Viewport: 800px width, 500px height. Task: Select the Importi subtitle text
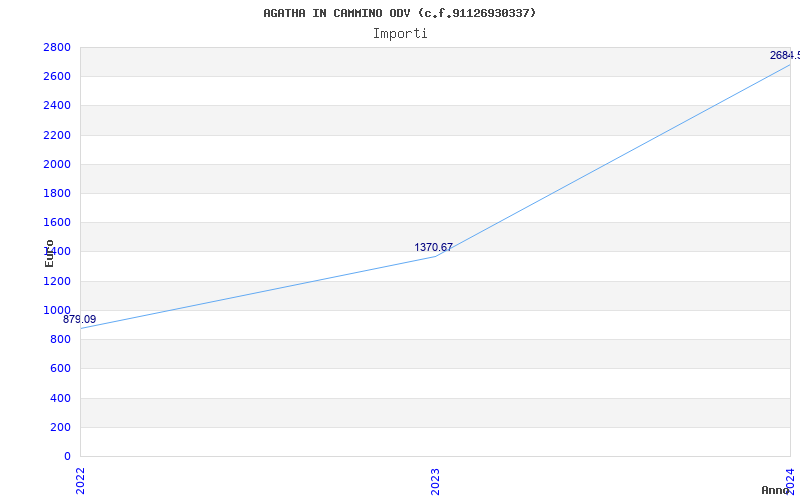point(400,34)
